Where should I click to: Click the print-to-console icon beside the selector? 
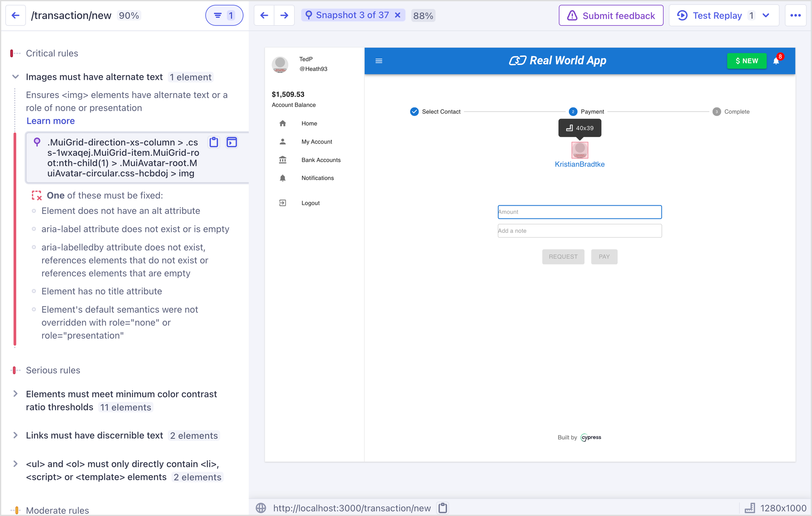point(232,142)
